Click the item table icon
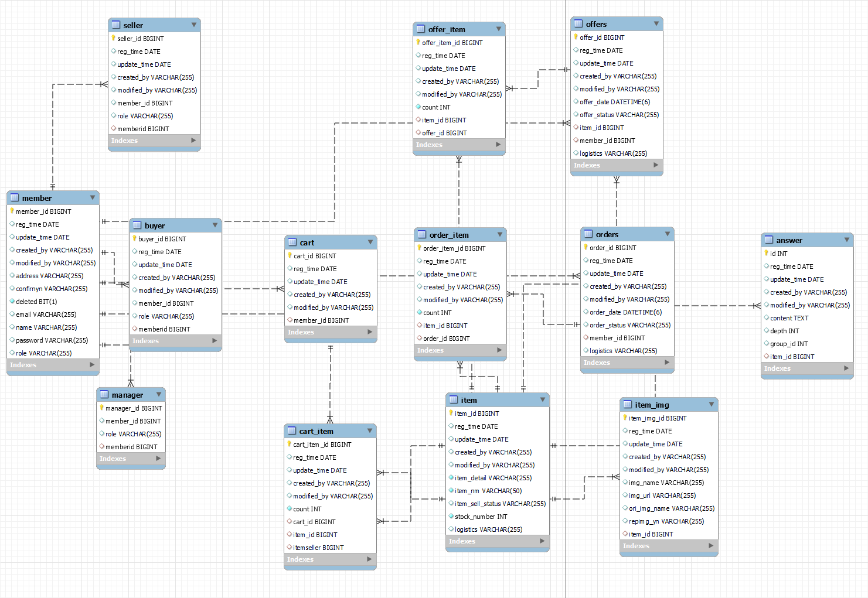868x598 pixels. [x=454, y=400]
